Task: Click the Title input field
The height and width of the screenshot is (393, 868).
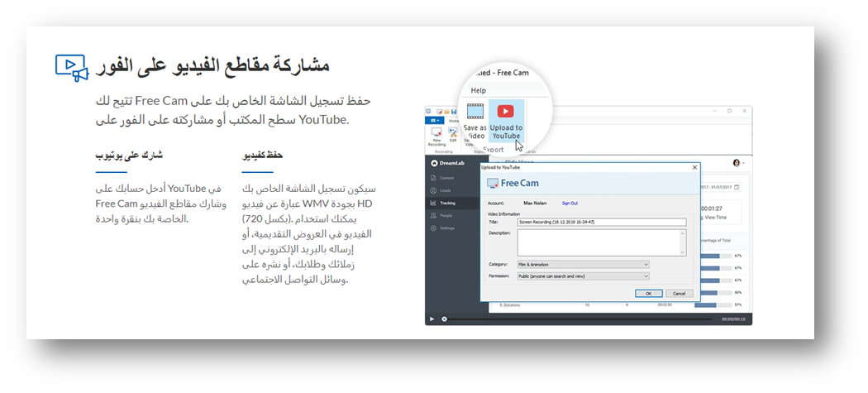Action: tap(602, 223)
